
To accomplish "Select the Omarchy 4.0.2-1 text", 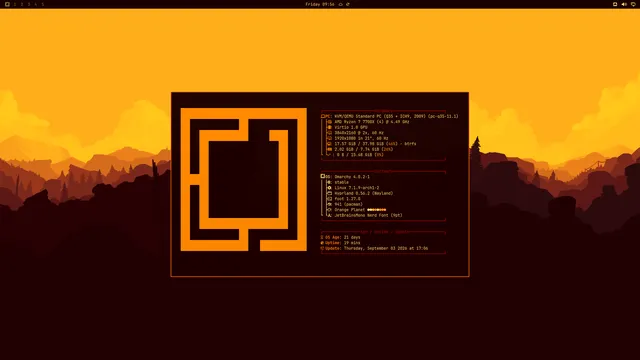I will [352, 177].
